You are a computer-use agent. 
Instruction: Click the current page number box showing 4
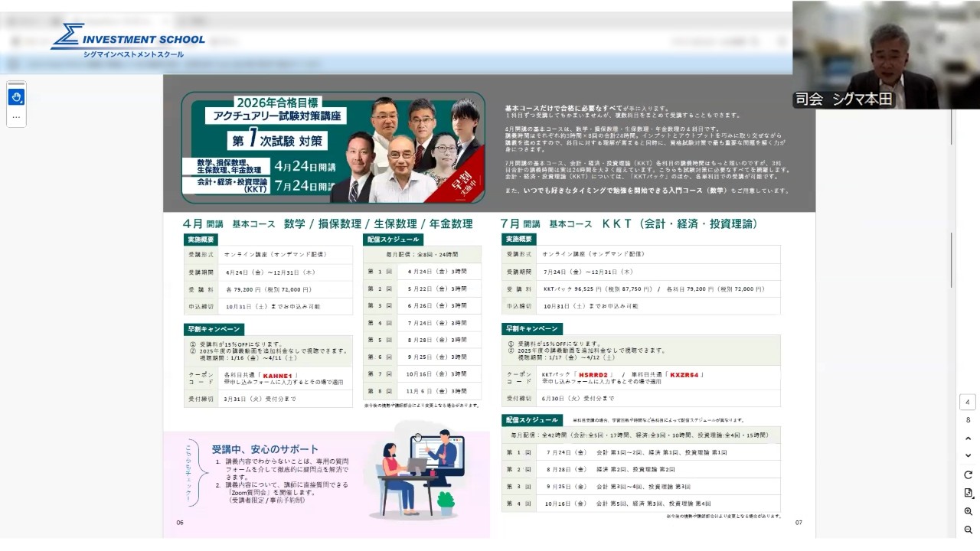968,403
